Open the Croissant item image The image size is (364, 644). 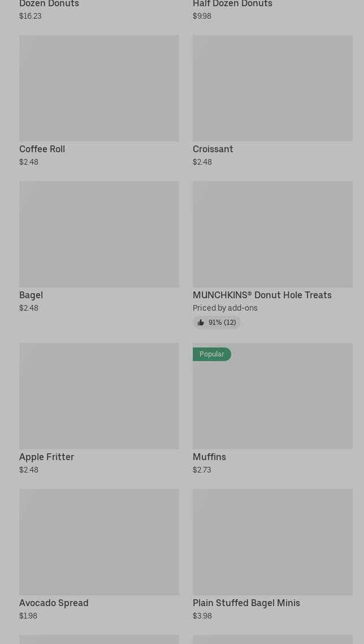(272, 88)
